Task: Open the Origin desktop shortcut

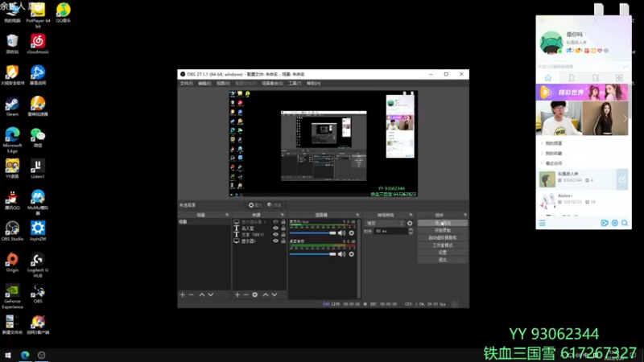Action: click(x=12, y=263)
